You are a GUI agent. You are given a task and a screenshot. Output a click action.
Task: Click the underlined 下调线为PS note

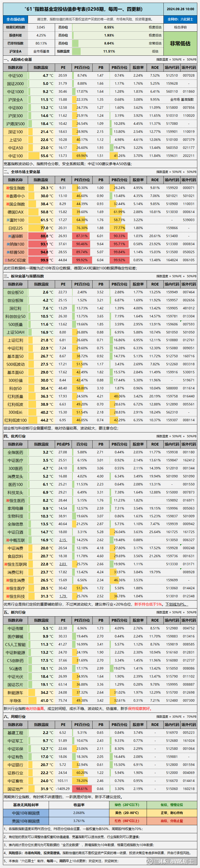point(176,604)
